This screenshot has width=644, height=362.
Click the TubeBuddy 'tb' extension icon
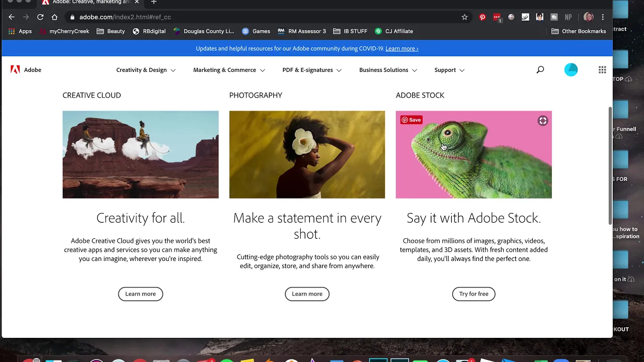point(554,17)
